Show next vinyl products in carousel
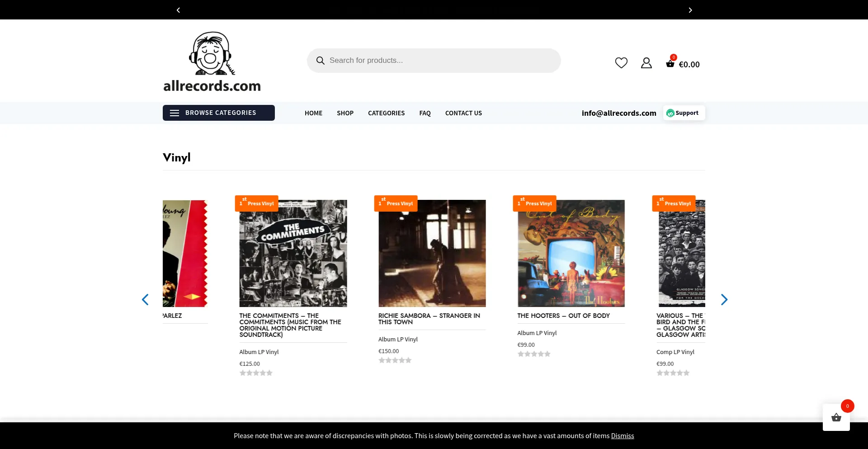 point(724,299)
